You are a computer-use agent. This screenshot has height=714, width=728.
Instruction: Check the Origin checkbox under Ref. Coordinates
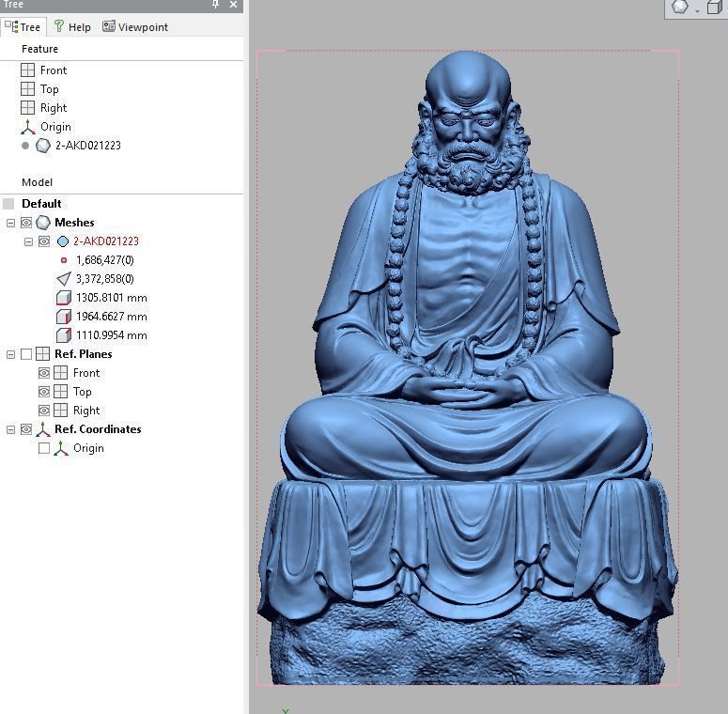(x=44, y=448)
